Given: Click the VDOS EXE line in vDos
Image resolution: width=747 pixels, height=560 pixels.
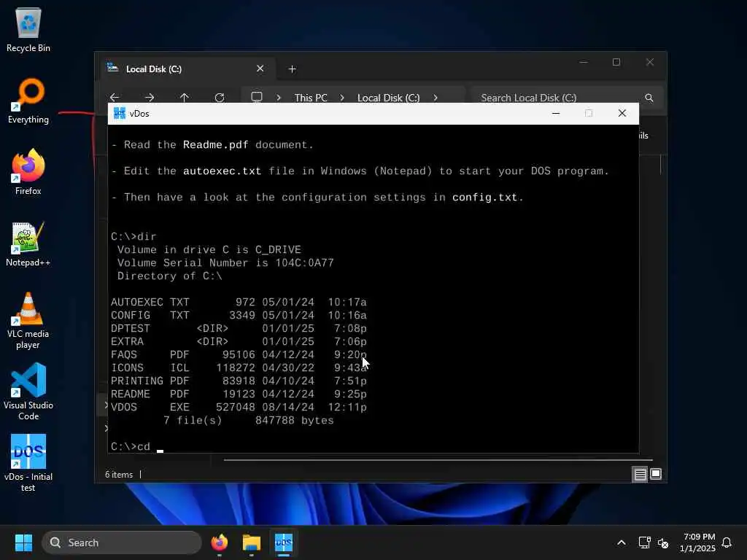Looking at the screenshot, I should coord(239,407).
